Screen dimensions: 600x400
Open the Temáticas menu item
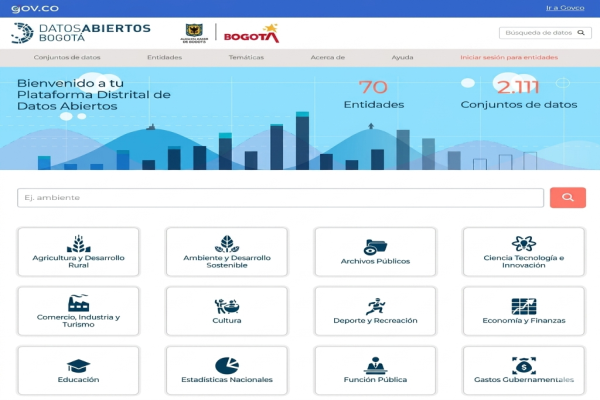(246, 57)
